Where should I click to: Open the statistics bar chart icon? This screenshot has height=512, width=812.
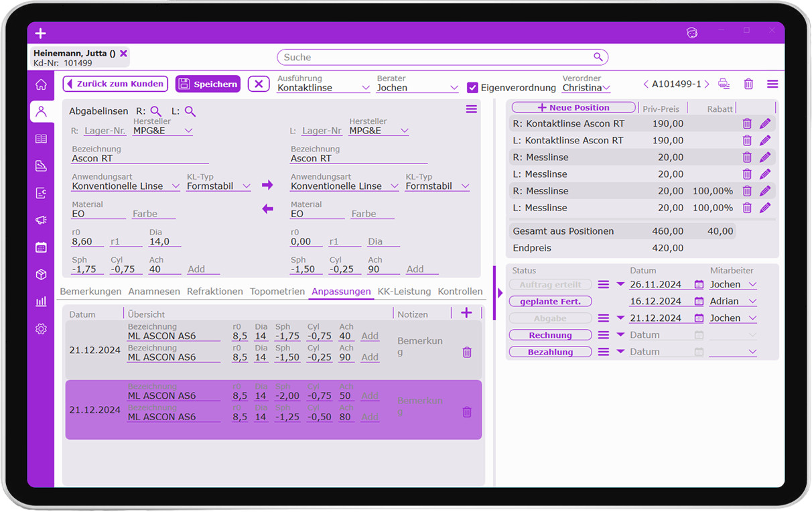41,302
